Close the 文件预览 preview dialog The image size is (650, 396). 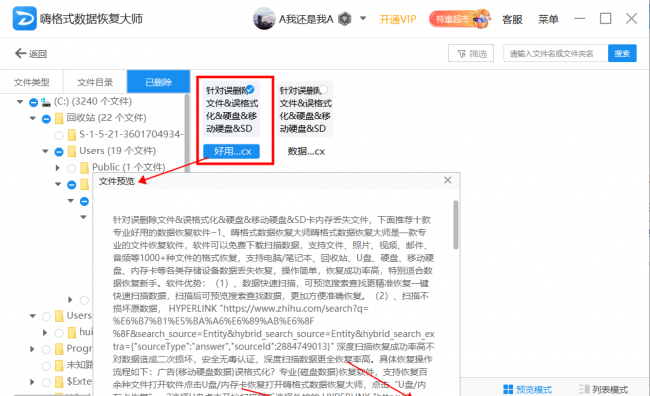(x=448, y=180)
